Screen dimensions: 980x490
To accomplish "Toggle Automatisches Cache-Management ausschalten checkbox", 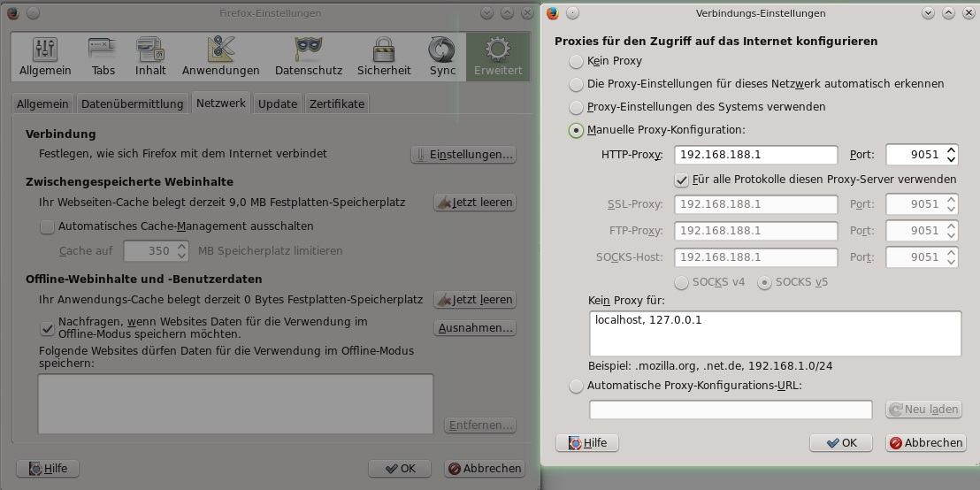I will pos(47,226).
